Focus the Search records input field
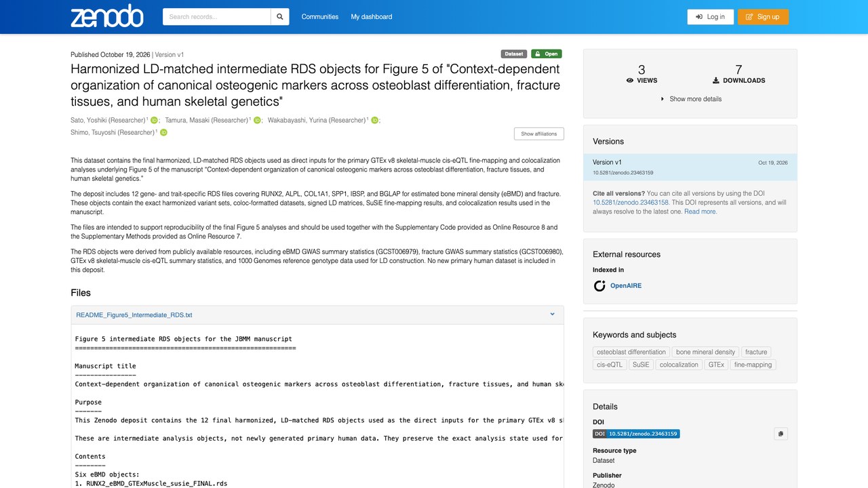 tap(217, 17)
